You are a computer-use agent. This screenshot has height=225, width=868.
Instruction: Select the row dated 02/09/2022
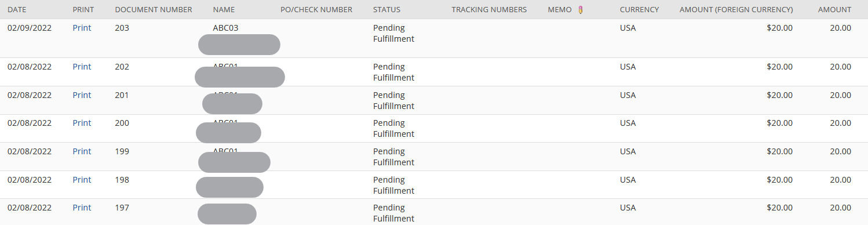434,38
